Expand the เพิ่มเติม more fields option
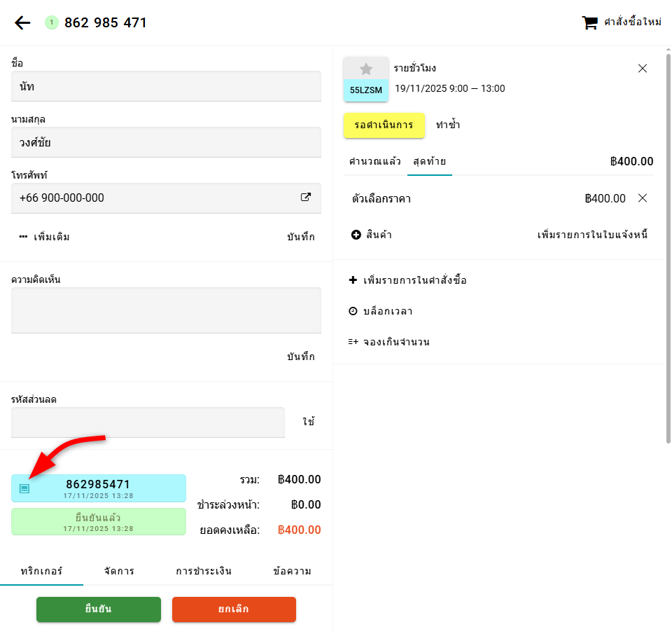Image resolution: width=672 pixels, height=634 pixels. [x=45, y=237]
